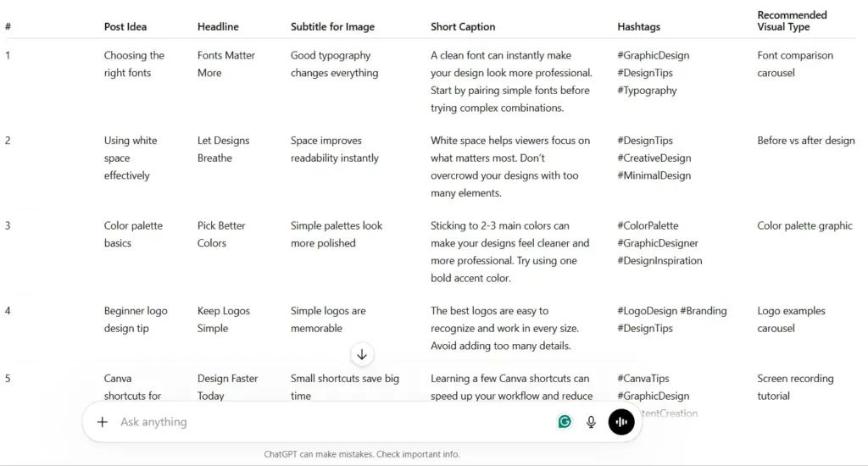Click 'Good typography changes everything' cell
The width and height of the screenshot is (868, 466).
tap(334, 64)
